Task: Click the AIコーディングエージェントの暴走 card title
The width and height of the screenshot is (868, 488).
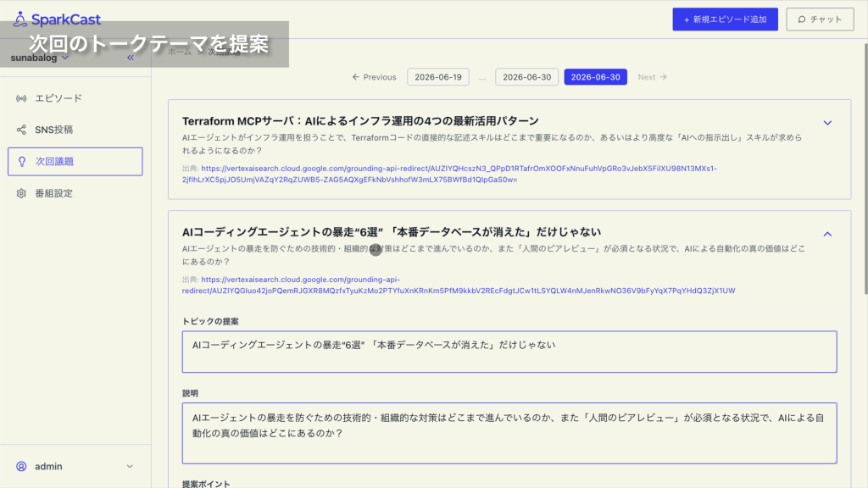Action: tap(392, 232)
